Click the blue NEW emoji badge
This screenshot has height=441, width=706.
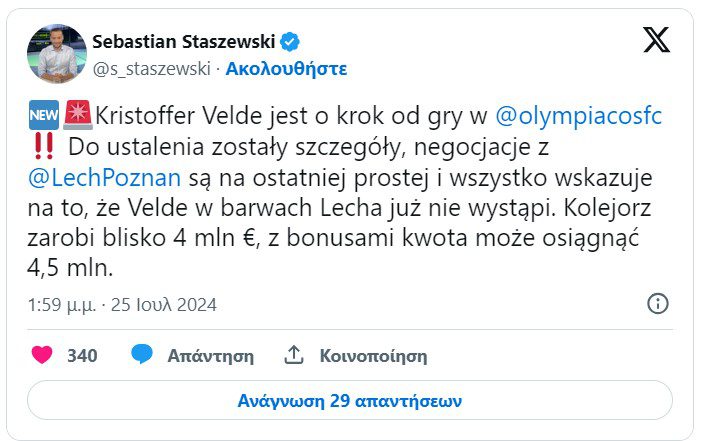(44, 115)
